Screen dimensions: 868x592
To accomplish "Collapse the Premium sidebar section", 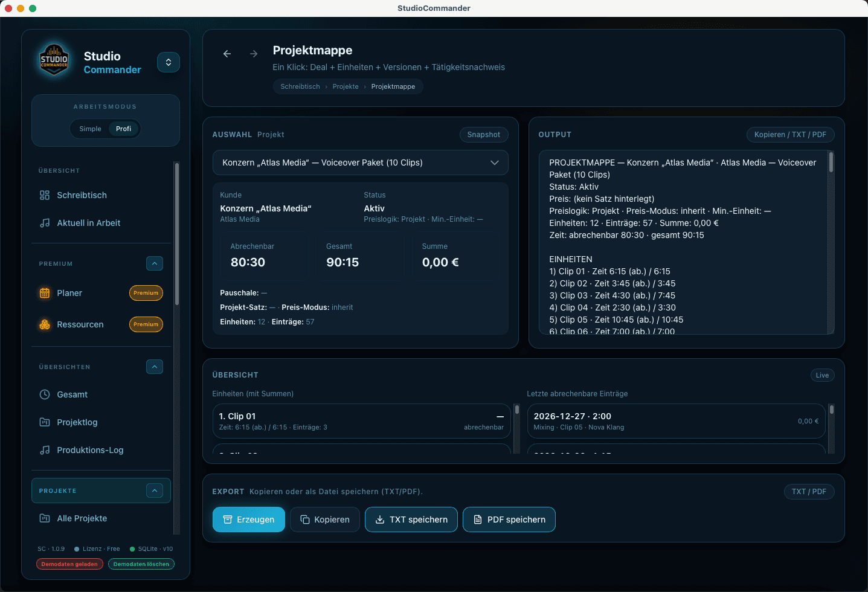I will (155, 263).
